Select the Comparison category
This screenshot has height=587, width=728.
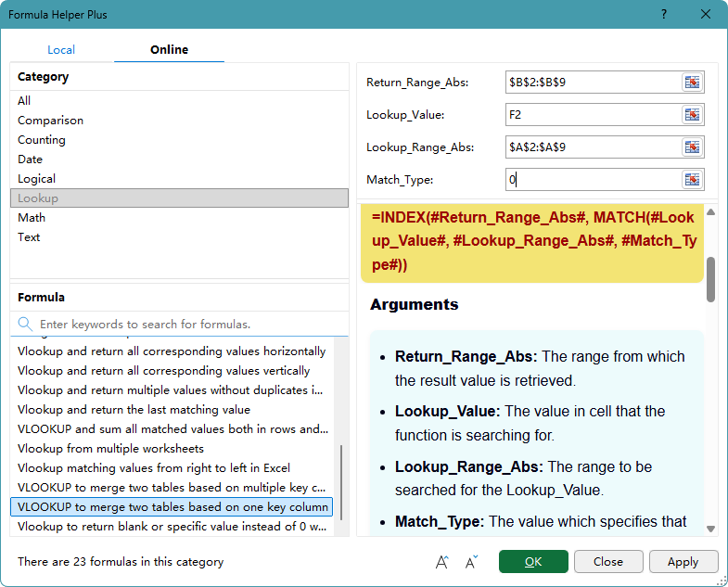(x=179, y=121)
